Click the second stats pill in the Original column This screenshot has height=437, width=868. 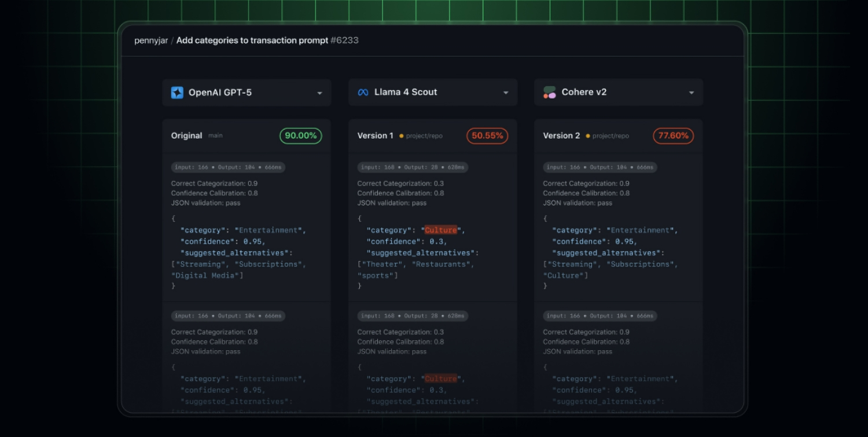[x=228, y=316]
